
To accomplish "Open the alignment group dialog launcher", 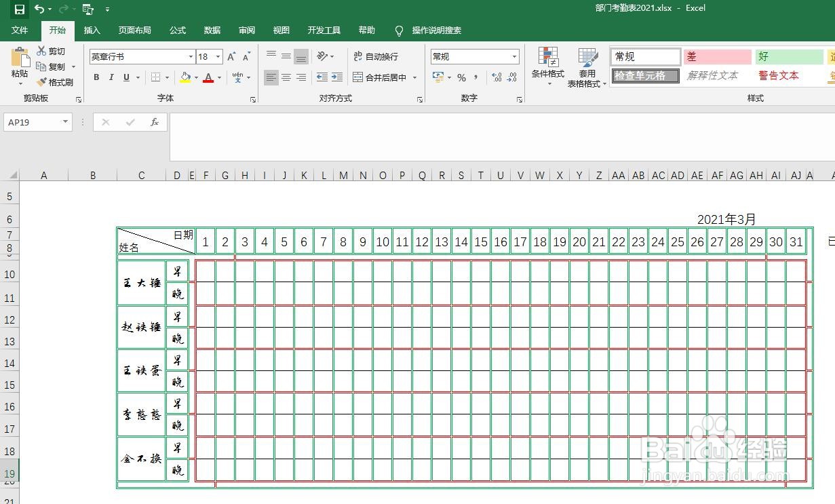I will (x=420, y=100).
